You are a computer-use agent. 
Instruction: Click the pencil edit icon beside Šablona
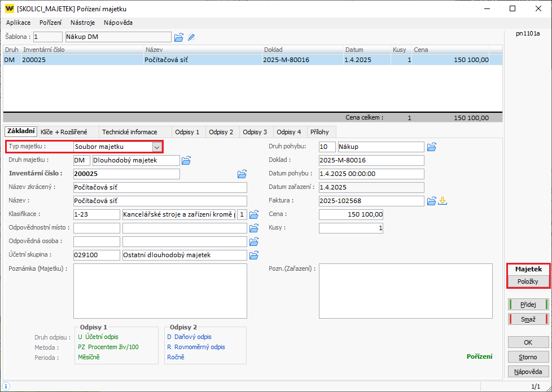click(x=191, y=37)
